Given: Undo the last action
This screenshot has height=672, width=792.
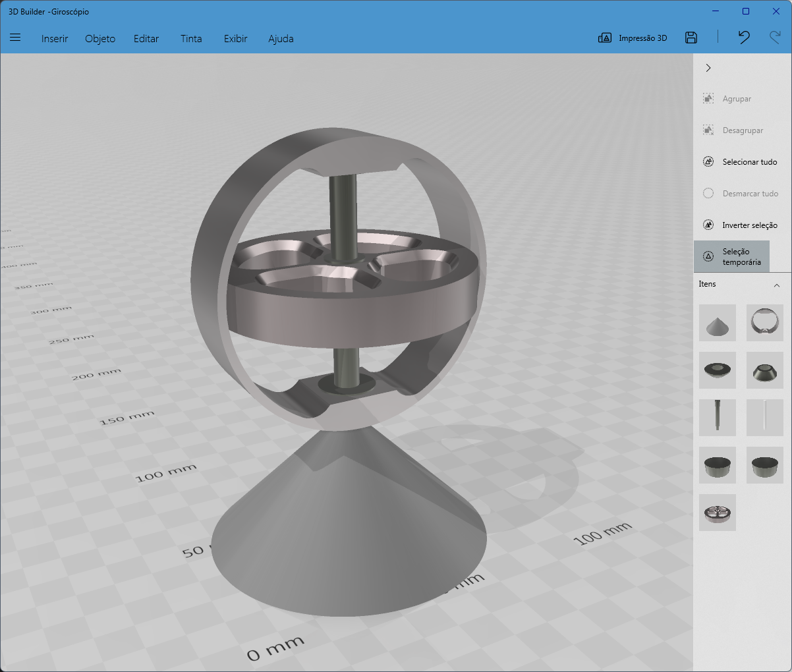Looking at the screenshot, I should coord(743,38).
